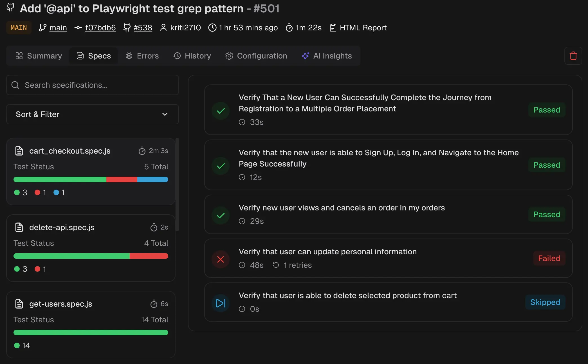Switch to the Errors tab
Viewport: 588px width, 364px height.
click(x=142, y=56)
